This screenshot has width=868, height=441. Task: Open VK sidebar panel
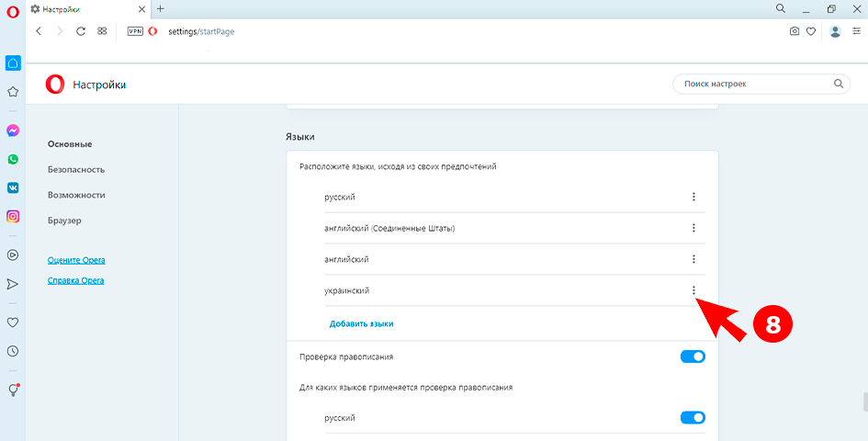point(13,188)
